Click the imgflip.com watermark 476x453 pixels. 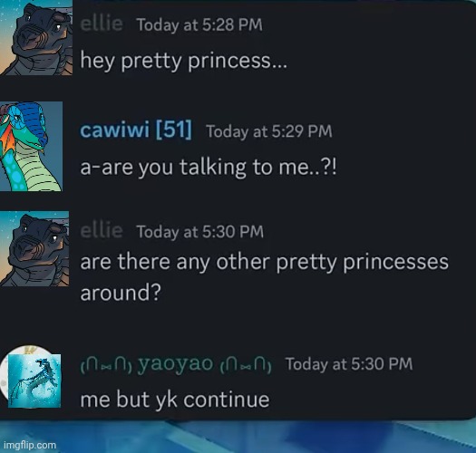pyautogui.click(x=30, y=445)
